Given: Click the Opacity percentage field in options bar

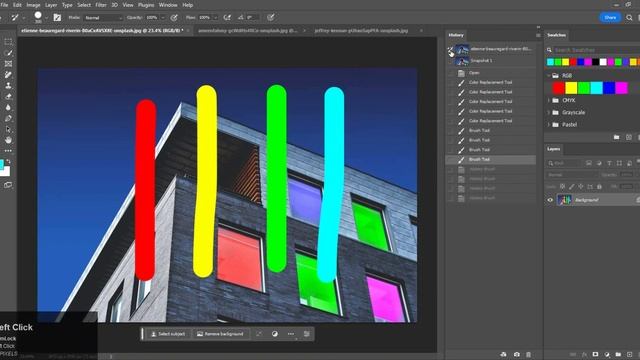Looking at the screenshot, I should click(x=152, y=18).
